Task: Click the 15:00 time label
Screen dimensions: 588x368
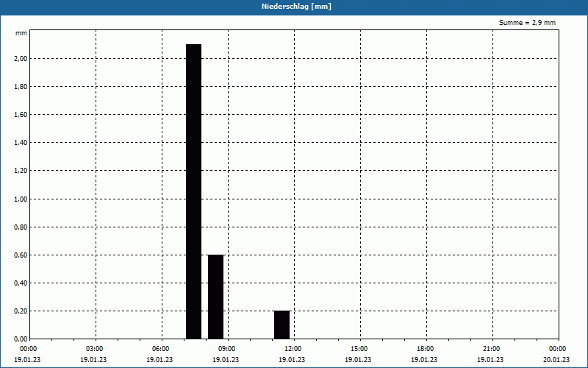Action: (359, 349)
